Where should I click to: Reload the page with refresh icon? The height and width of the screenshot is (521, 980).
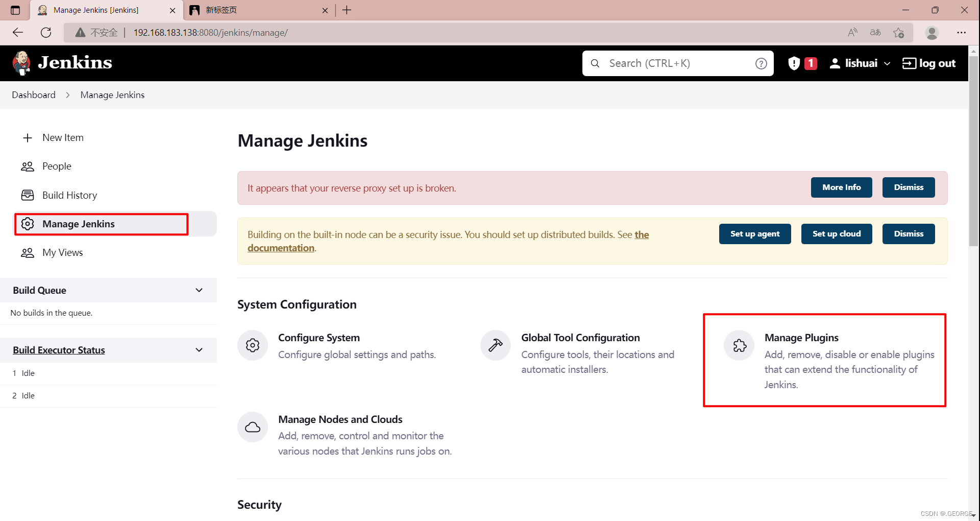[46, 33]
